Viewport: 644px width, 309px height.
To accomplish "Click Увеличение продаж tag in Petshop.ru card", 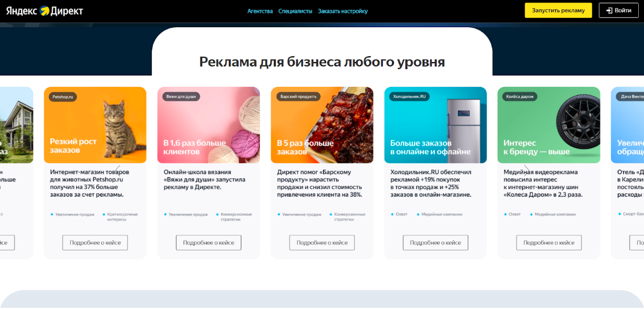I will pyautogui.click(x=72, y=215).
